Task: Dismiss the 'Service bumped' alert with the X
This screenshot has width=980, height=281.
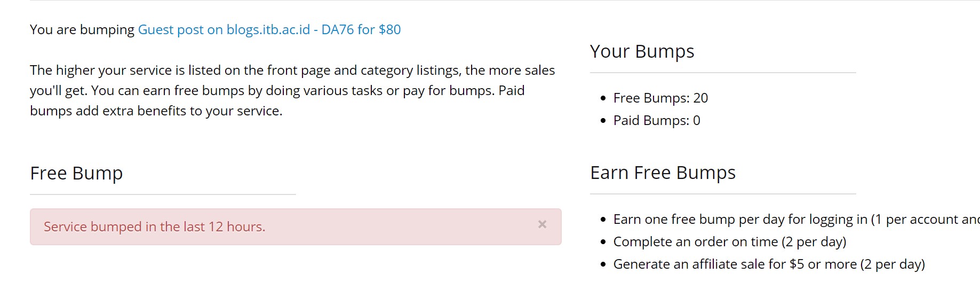Action: pyautogui.click(x=542, y=224)
